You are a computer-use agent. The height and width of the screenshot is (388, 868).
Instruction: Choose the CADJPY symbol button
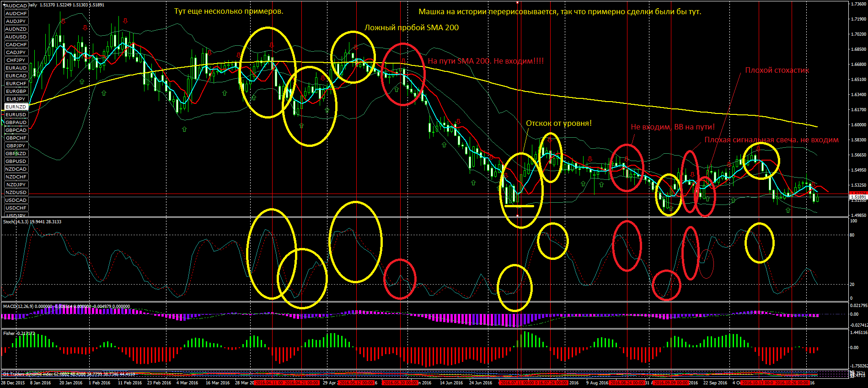coord(16,52)
